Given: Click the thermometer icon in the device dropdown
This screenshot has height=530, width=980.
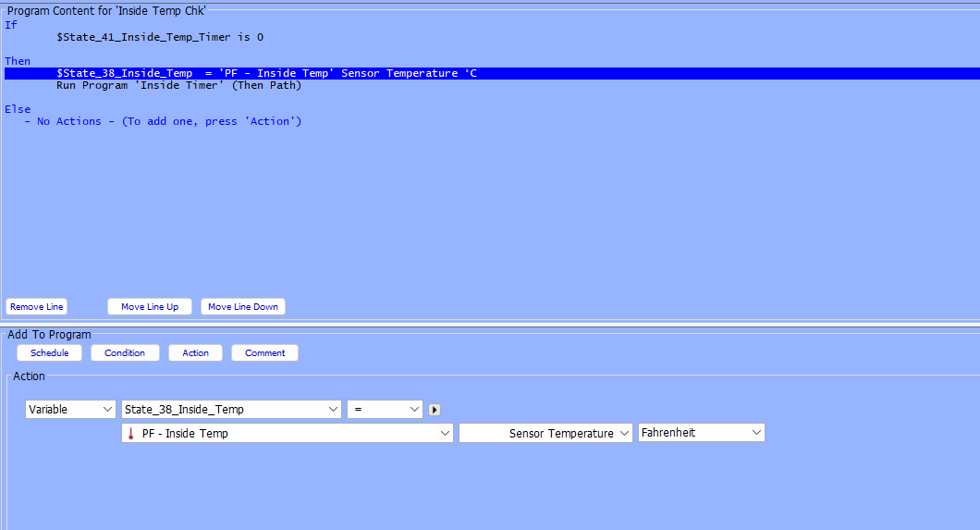Looking at the screenshot, I should pyautogui.click(x=131, y=434).
